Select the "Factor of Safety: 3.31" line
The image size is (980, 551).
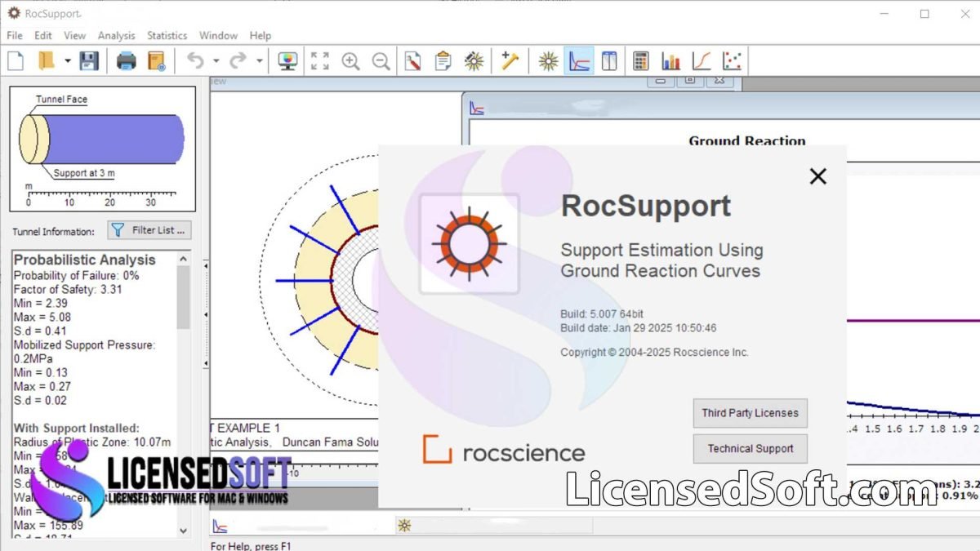click(x=68, y=289)
